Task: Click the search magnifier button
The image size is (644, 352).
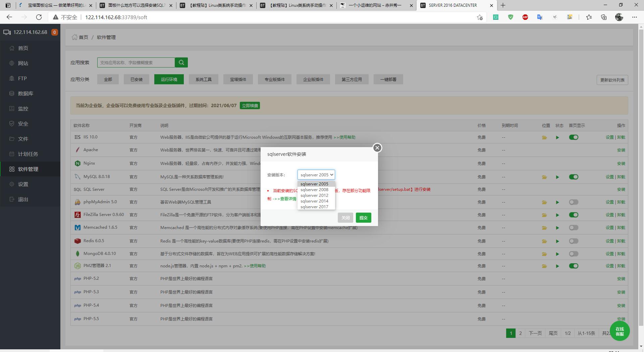Action: 181,62
